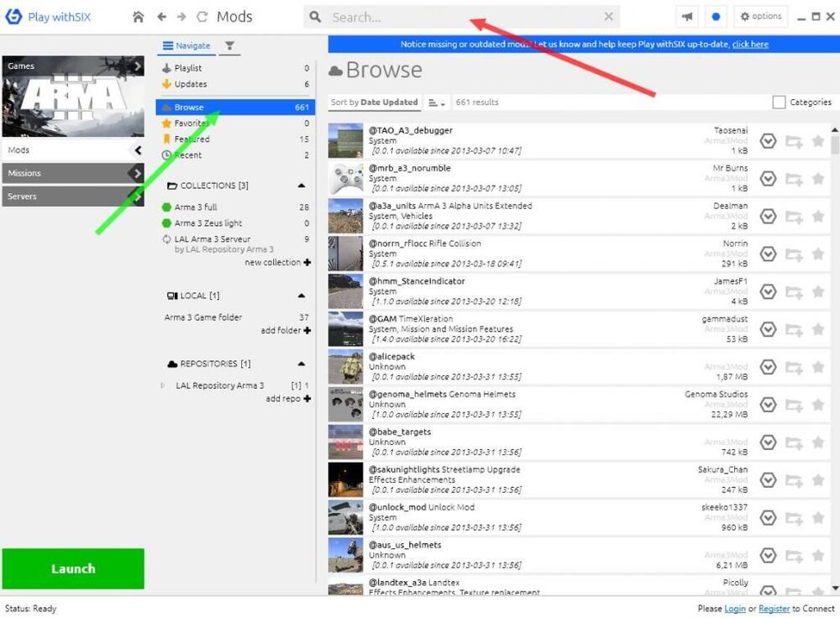Viewport: 840px width, 618px height.
Task: Collapse the LOCAL section
Action: (302, 296)
